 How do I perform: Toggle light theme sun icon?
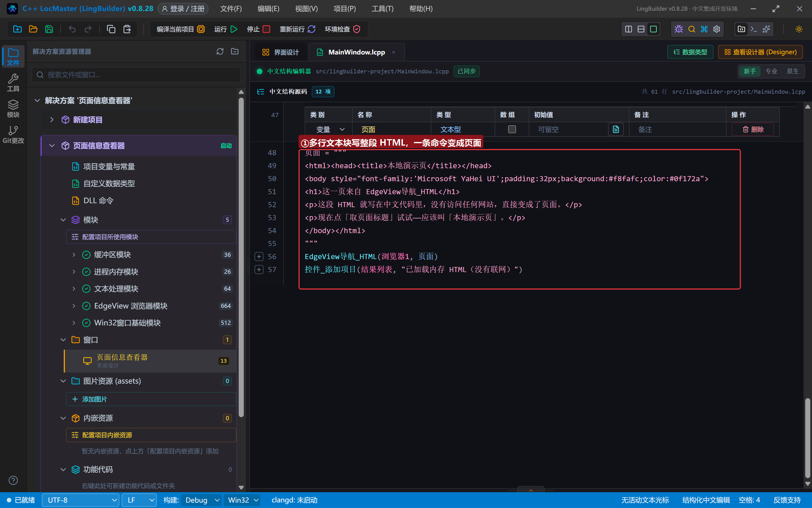tap(799, 29)
